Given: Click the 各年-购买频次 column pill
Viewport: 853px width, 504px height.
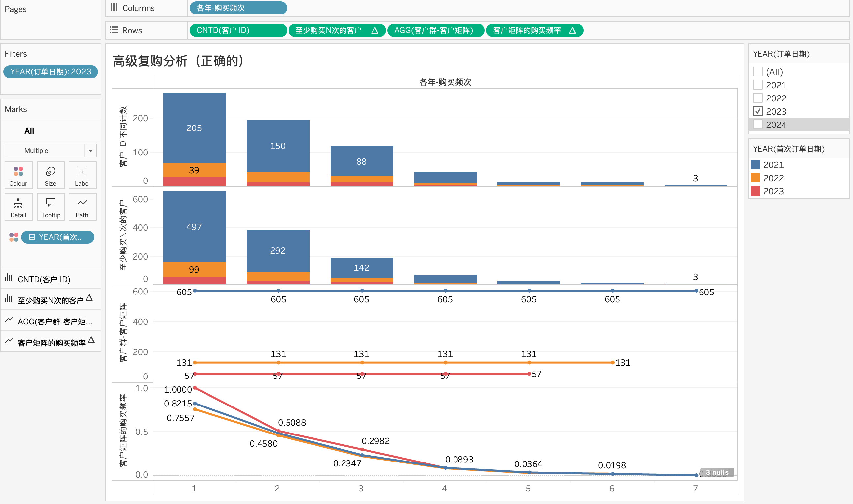Looking at the screenshot, I should (238, 8).
